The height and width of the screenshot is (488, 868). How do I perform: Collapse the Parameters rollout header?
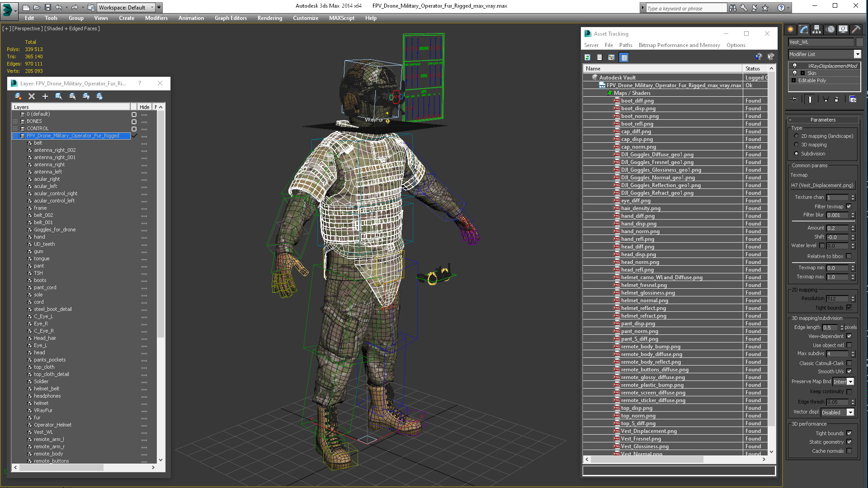(x=823, y=120)
